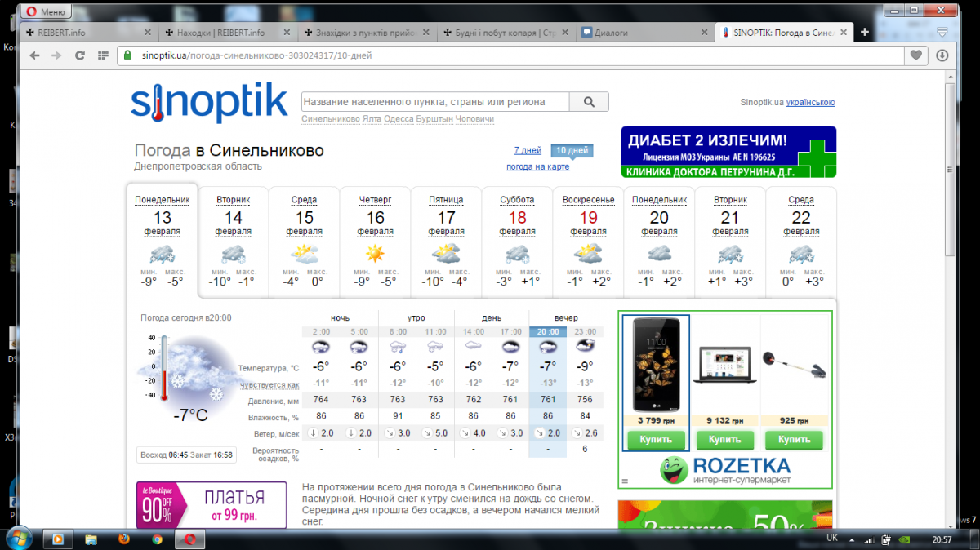Screen dimensions: 980x550
Task: Open the Windows Start menu
Action: [x=19, y=538]
